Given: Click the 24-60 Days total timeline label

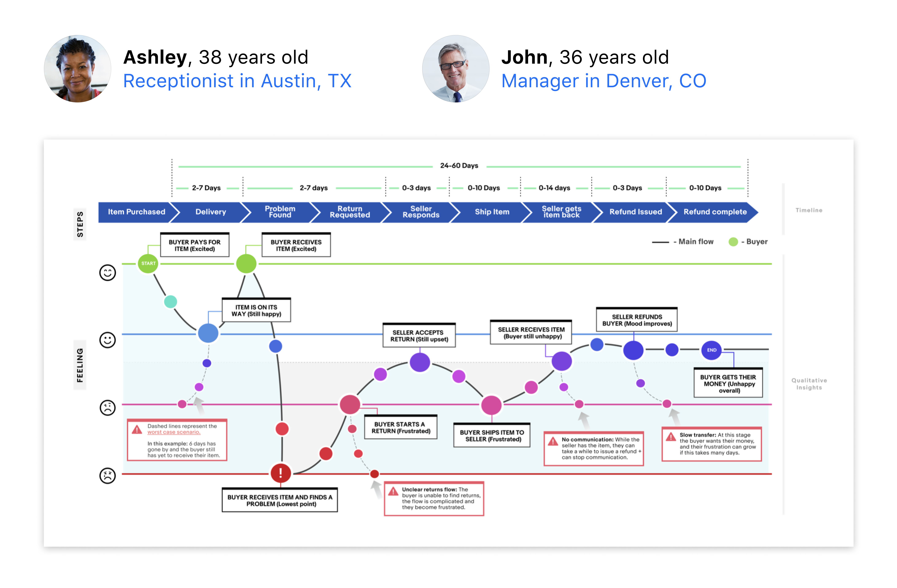Looking at the screenshot, I should (459, 166).
